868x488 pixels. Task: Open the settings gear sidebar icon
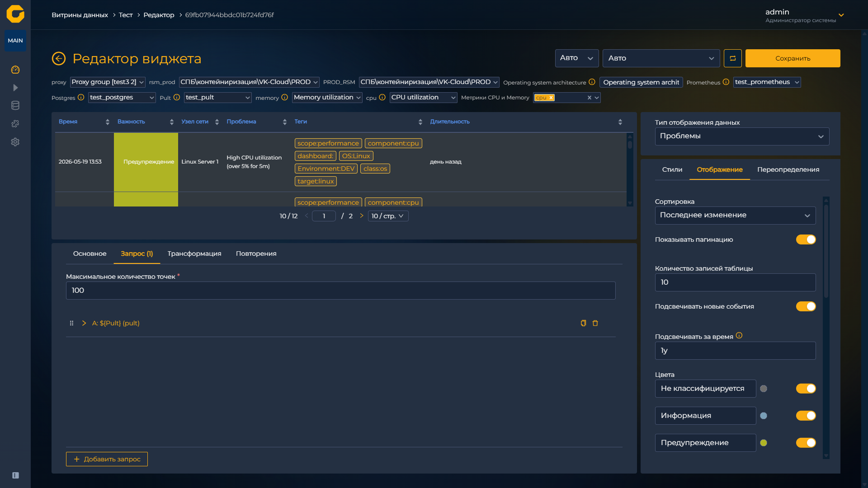click(x=15, y=142)
